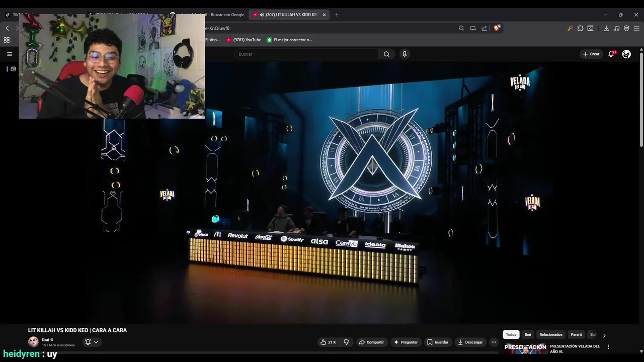Click the sidebar search panel icon
This screenshot has height=362, width=644.
pyautogui.click(x=590, y=28)
